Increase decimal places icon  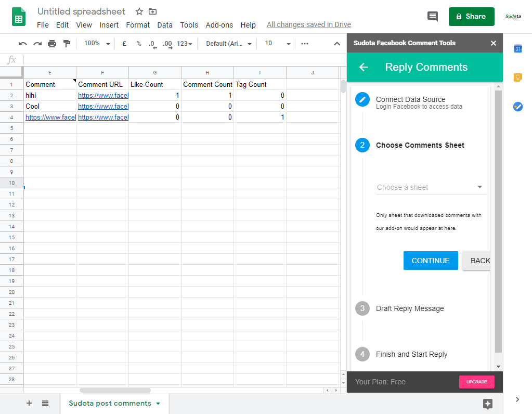pos(167,44)
